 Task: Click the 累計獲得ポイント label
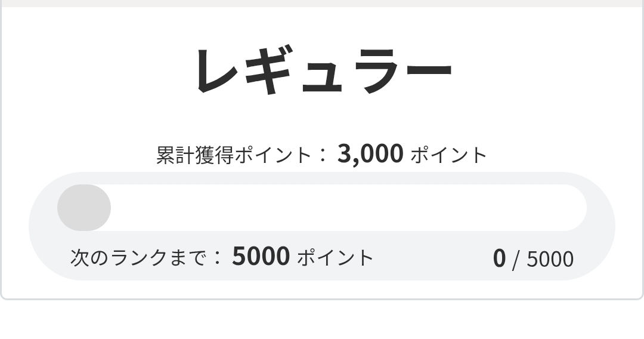(234, 155)
